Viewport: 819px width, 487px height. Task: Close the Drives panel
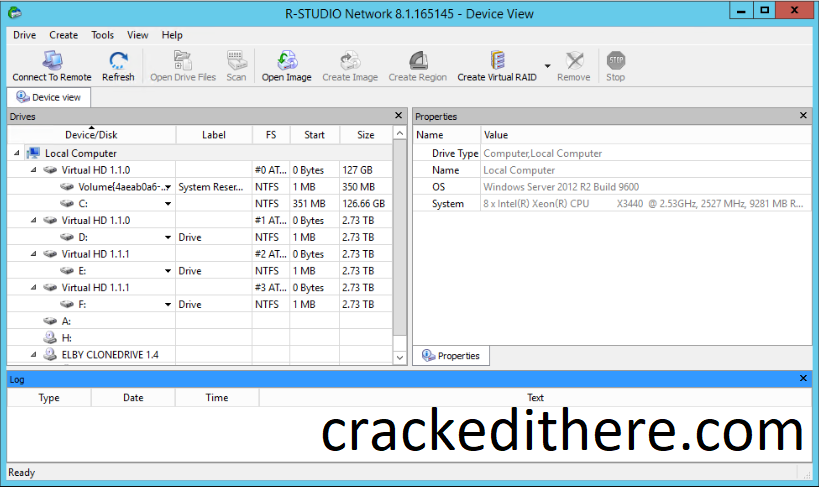point(399,115)
